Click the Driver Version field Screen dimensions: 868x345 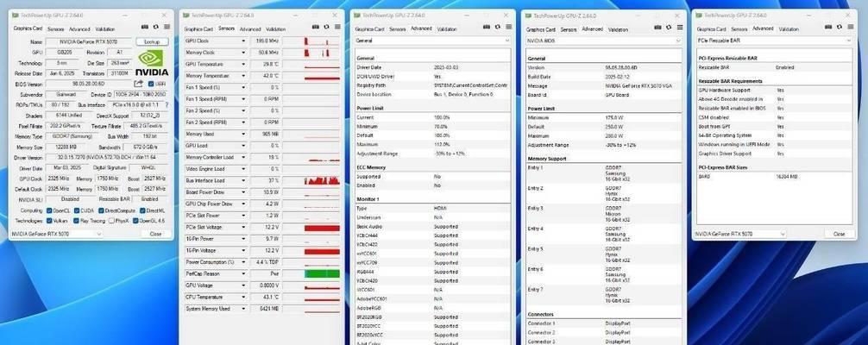pos(107,157)
